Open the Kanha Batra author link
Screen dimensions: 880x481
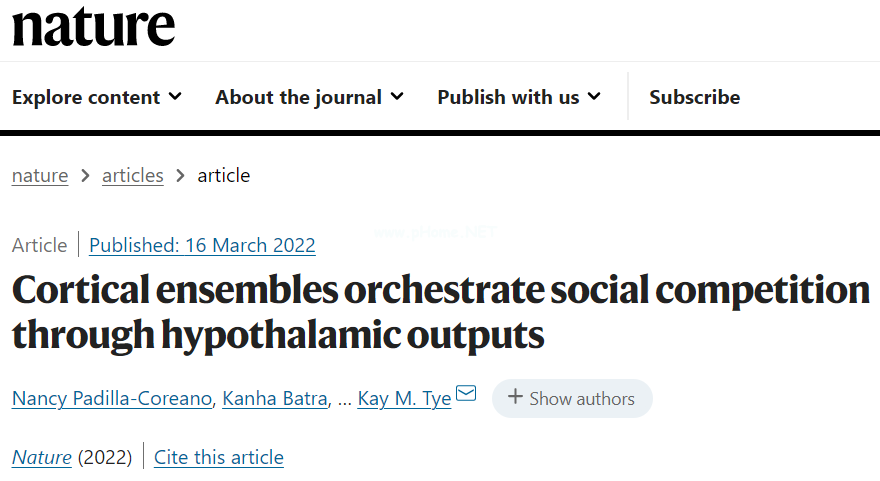click(275, 398)
